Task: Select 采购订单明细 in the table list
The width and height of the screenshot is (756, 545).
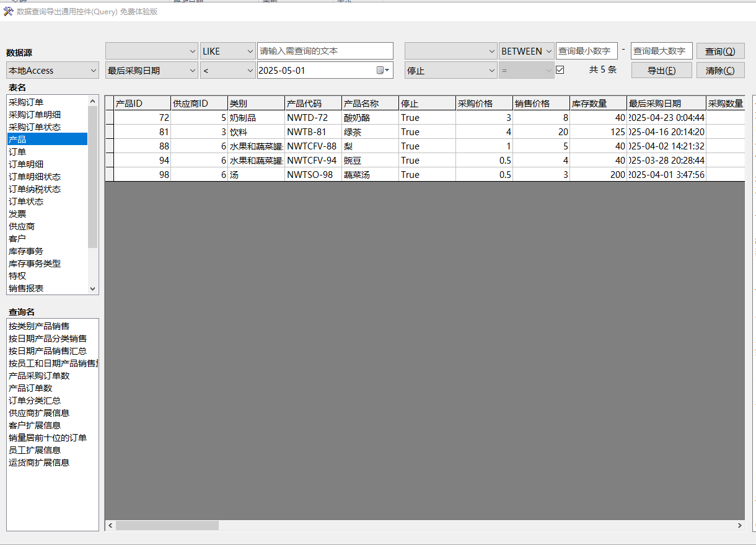Action: coord(47,115)
